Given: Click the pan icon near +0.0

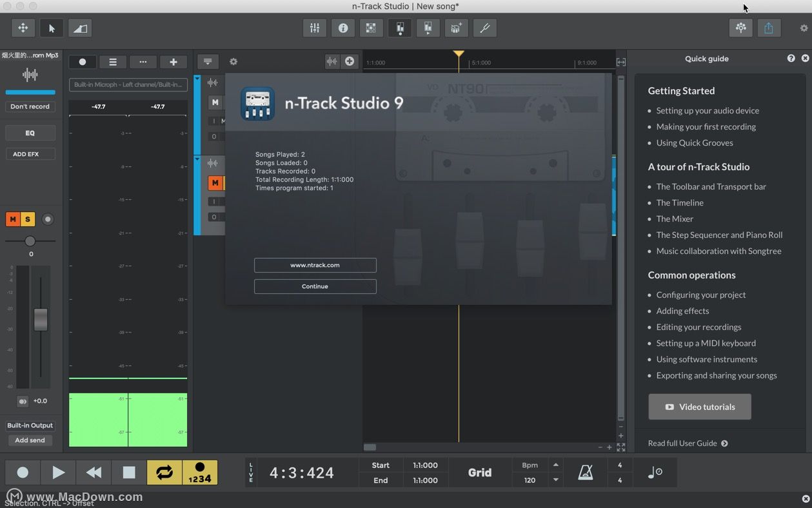Looking at the screenshot, I should click(23, 402).
